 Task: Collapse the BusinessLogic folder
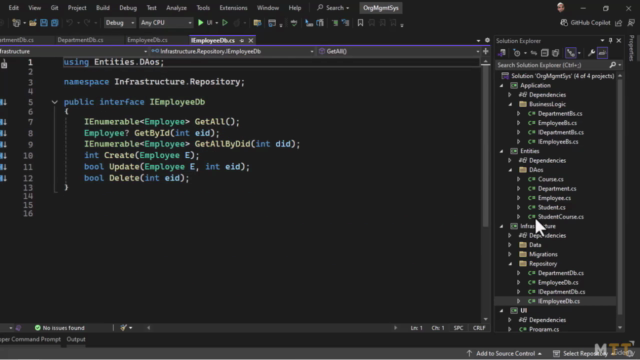[510, 104]
